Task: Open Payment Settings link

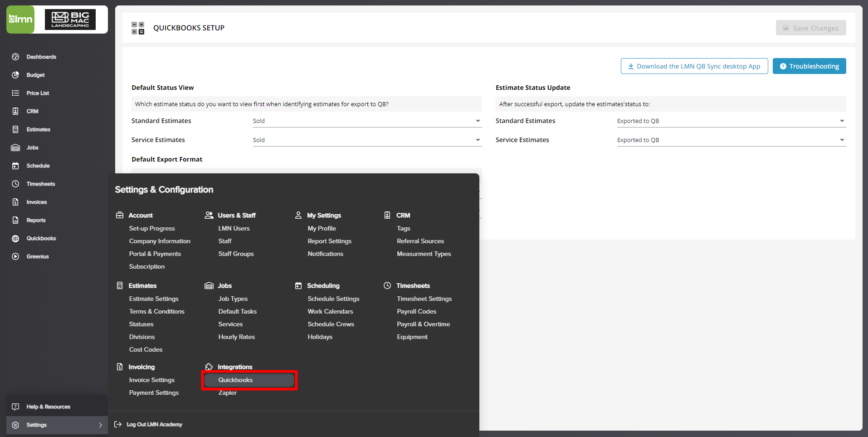Action: [x=154, y=393]
